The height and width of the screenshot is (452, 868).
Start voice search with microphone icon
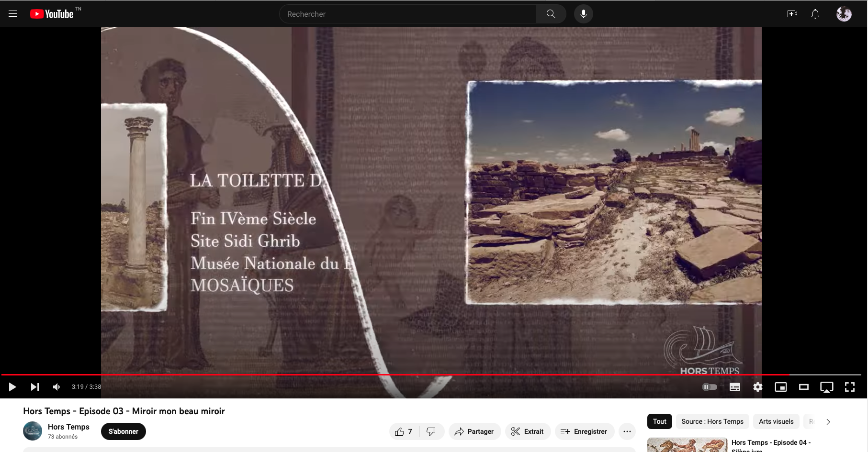[583, 14]
